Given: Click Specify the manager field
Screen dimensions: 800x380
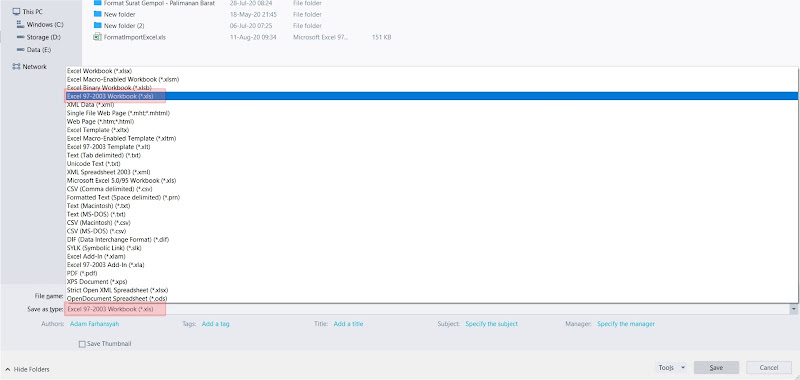Looking at the screenshot, I should tap(626, 324).
